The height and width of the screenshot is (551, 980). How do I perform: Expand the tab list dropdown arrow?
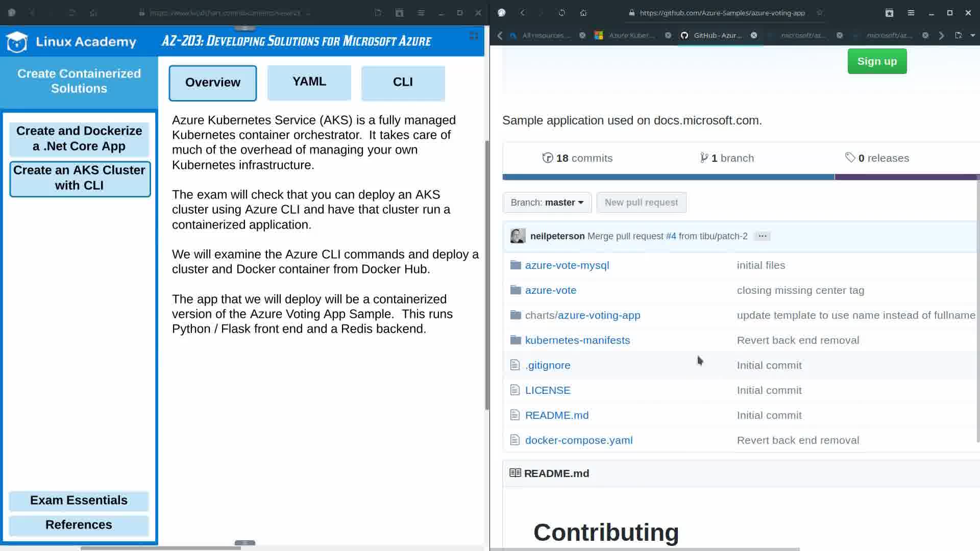click(972, 35)
